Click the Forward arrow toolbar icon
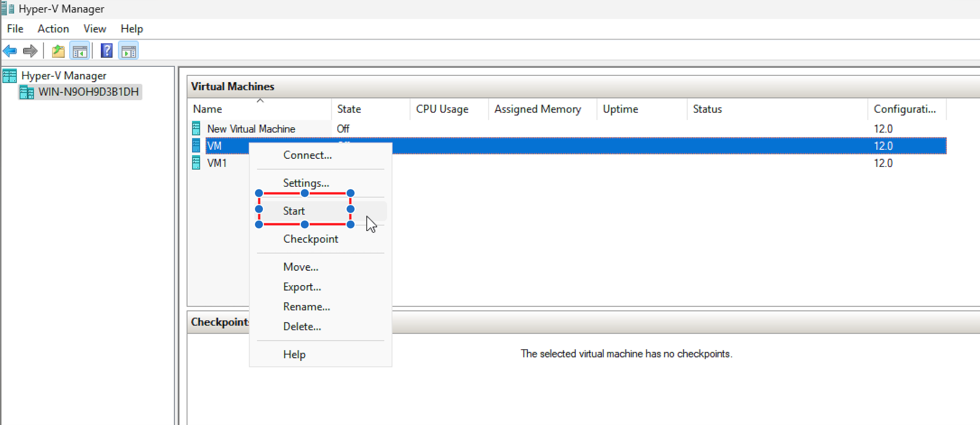 [30, 51]
